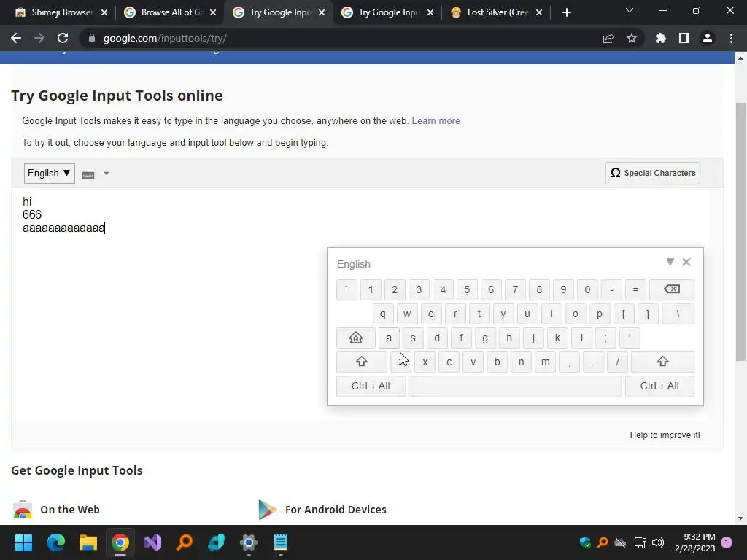Click the '=' key on virtual keyboard
Image resolution: width=747 pixels, height=560 pixels.
(635, 289)
